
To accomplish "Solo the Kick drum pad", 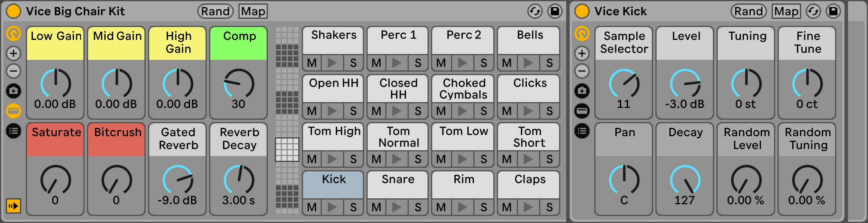I will click(x=353, y=207).
